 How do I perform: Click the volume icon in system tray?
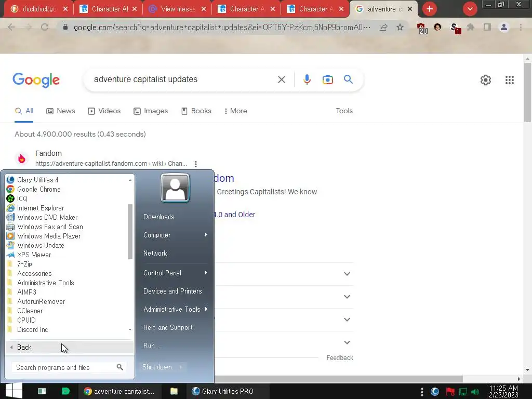pos(475,392)
